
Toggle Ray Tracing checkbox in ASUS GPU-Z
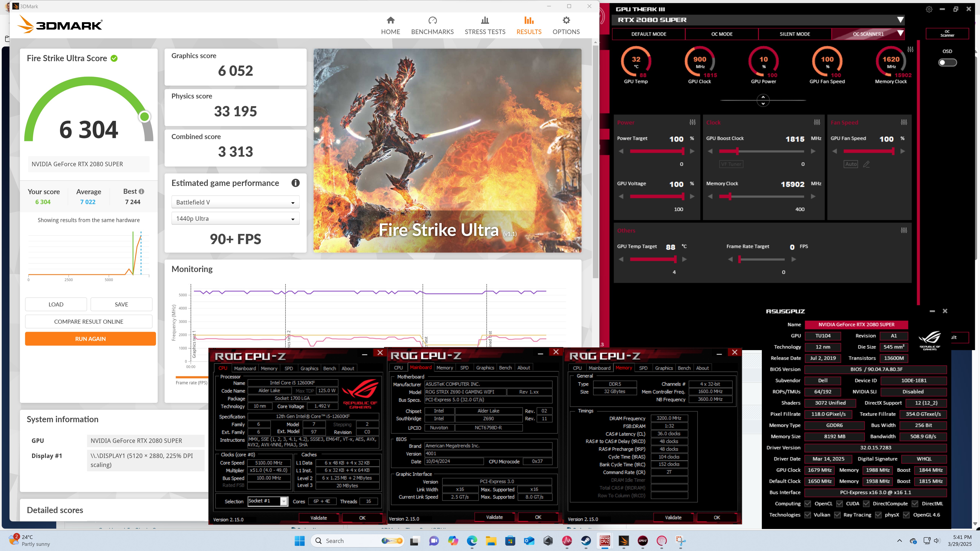coord(837,515)
